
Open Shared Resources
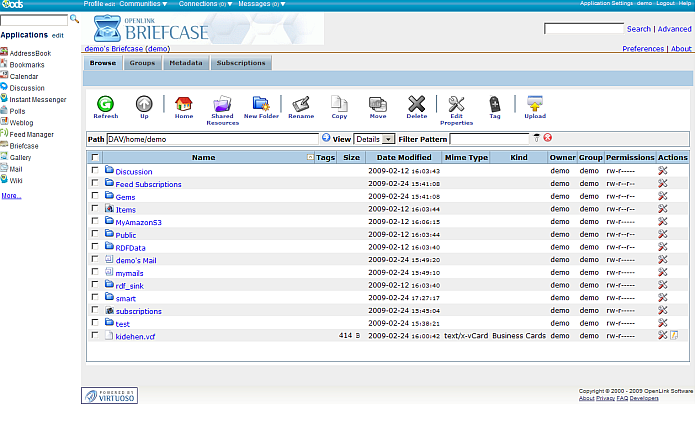click(222, 104)
